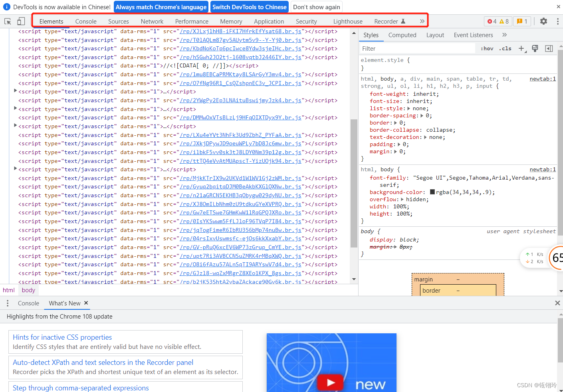
Task: Toggle the computed styles sidebar icon
Action: coord(549,49)
